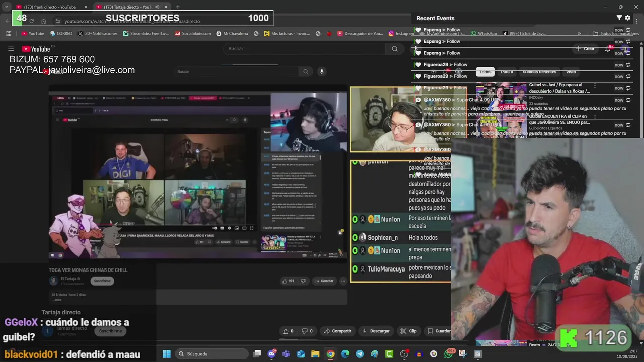Open YouTube notifications bell
This screenshot has height=362, width=644.
[608, 49]
